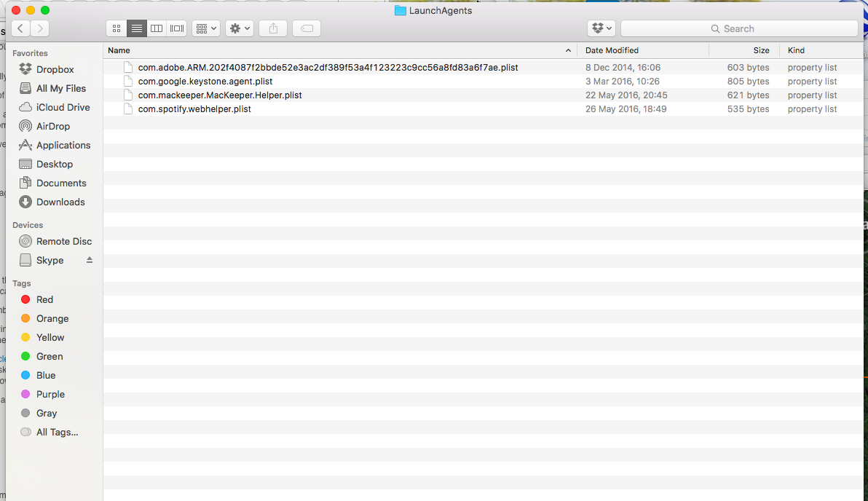Click the Devices sidebar heading
Screen dimensions: 868x501
[28, 225]
